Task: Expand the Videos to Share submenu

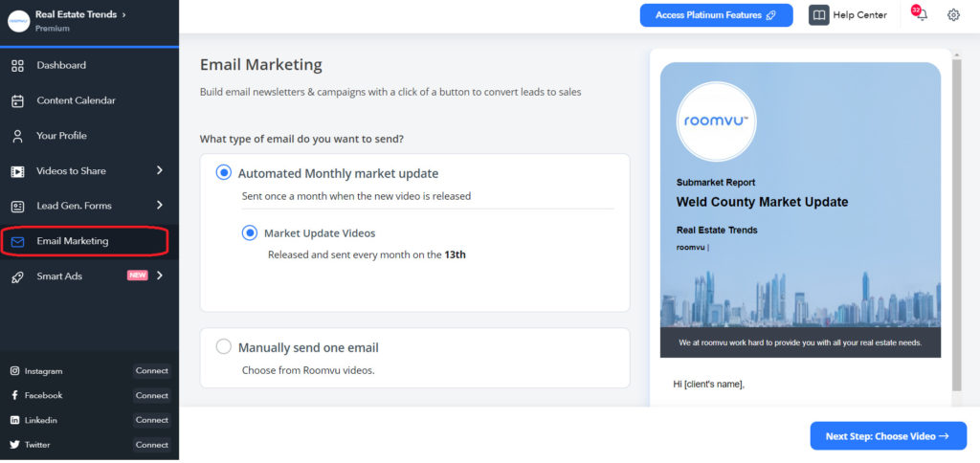Action: click(x=159, y=171)
